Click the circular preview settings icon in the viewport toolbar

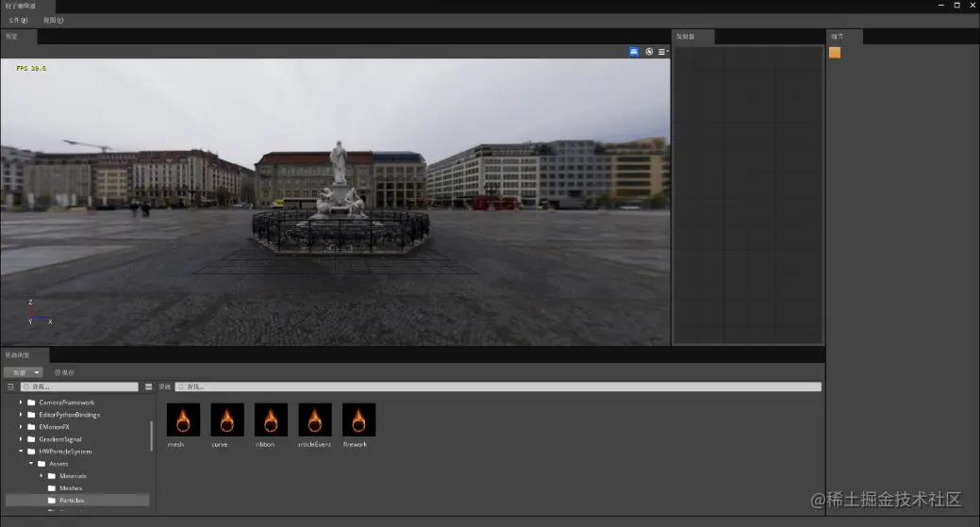tap(649, 52)
